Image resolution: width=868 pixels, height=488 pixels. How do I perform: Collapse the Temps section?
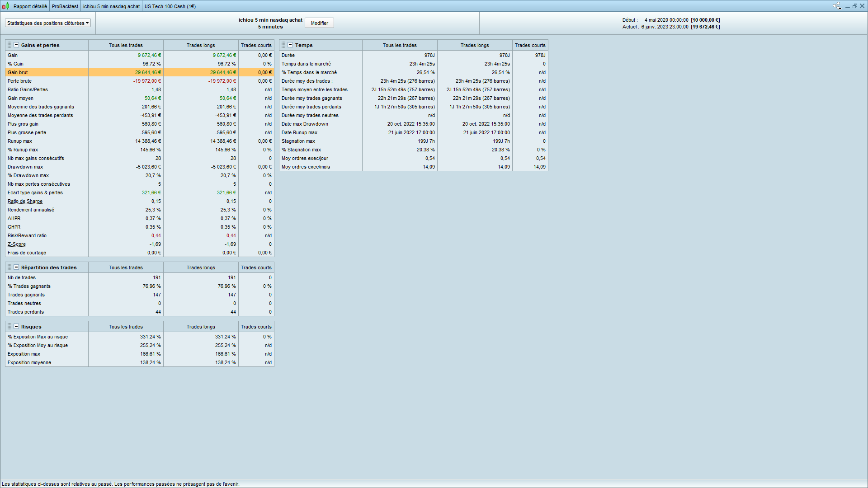290,45
